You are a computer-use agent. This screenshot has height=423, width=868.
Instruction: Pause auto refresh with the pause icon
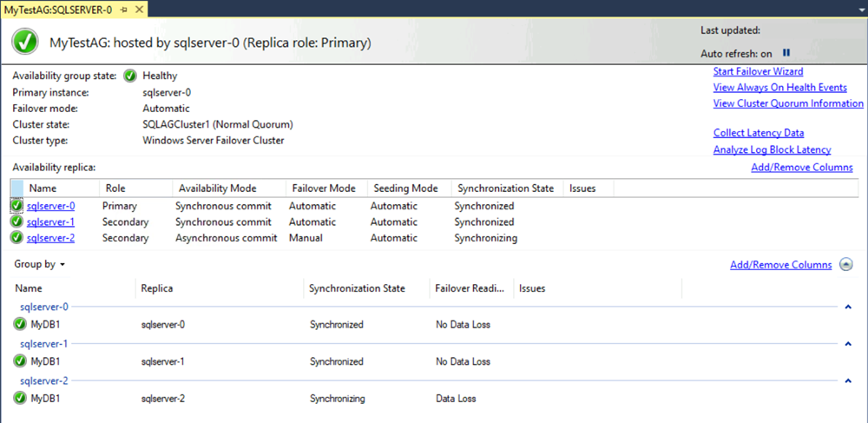point(786,54)
